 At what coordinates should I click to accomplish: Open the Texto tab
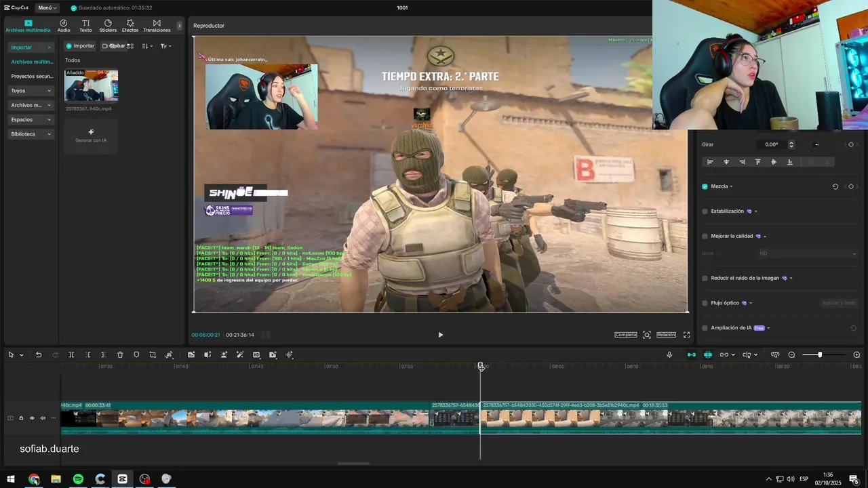point(85,26)
